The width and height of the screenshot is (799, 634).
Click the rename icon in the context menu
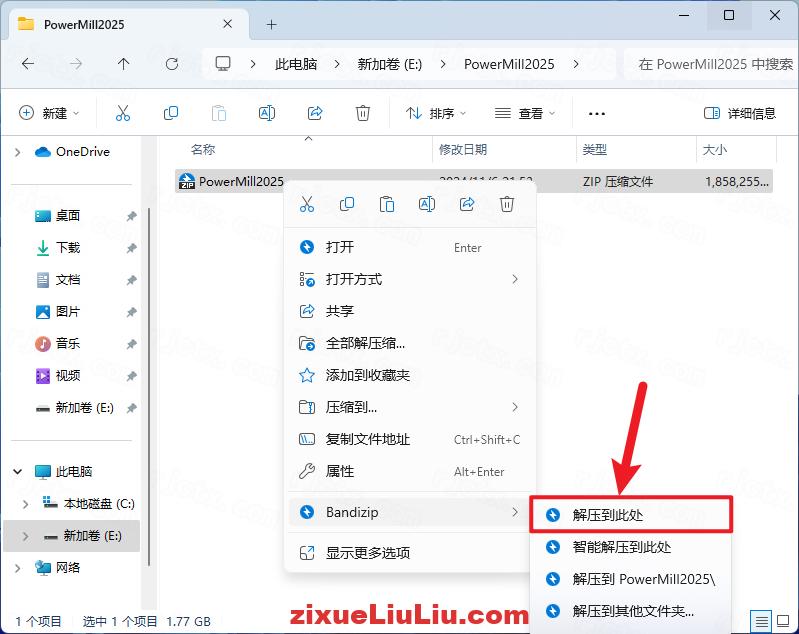(x=427, y=204)
